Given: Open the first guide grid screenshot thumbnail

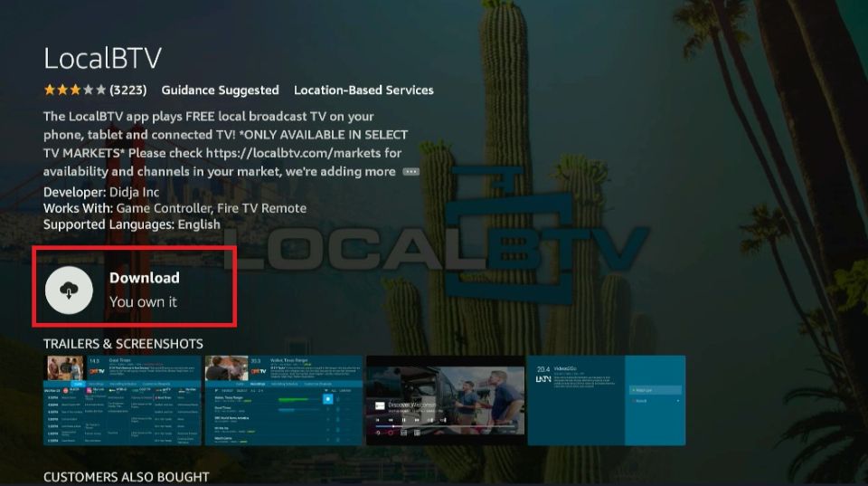Looking at the screenshot, I should click(122, 400).
